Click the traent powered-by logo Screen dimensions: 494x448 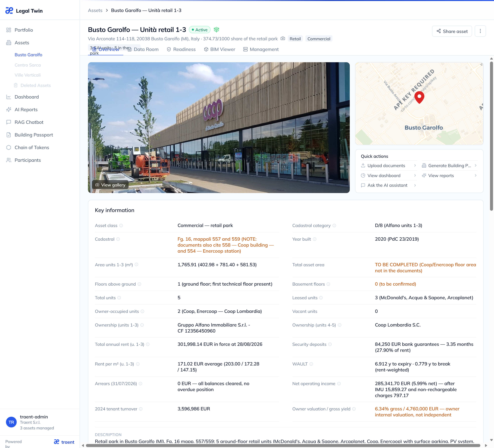point(64,442)
